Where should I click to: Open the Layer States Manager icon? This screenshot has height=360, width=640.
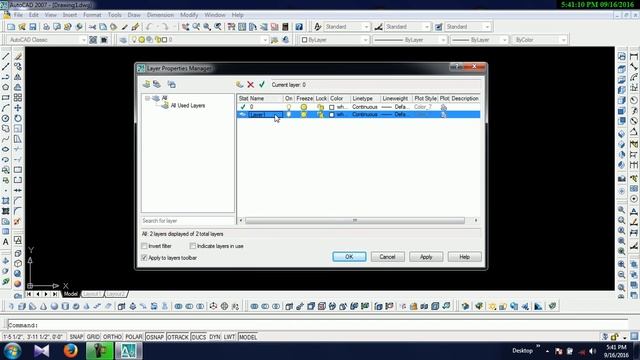[171, 84]
